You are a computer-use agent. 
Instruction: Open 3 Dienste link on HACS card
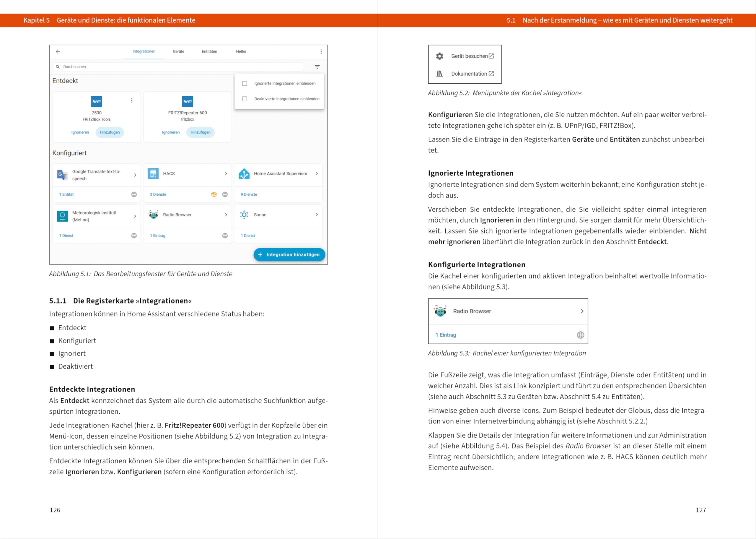coord(158,194)
